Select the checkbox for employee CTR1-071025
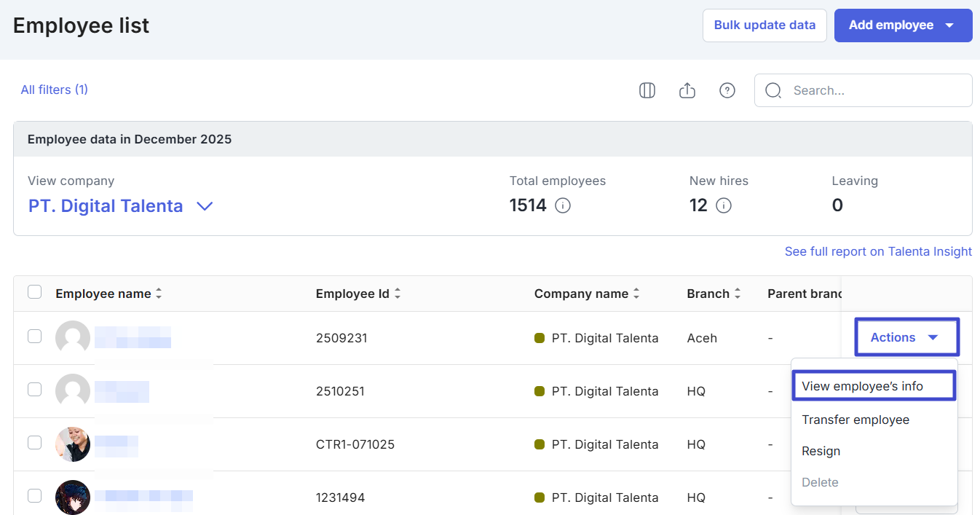This screenshot has height=515, width=980. (x=34, y=443)
